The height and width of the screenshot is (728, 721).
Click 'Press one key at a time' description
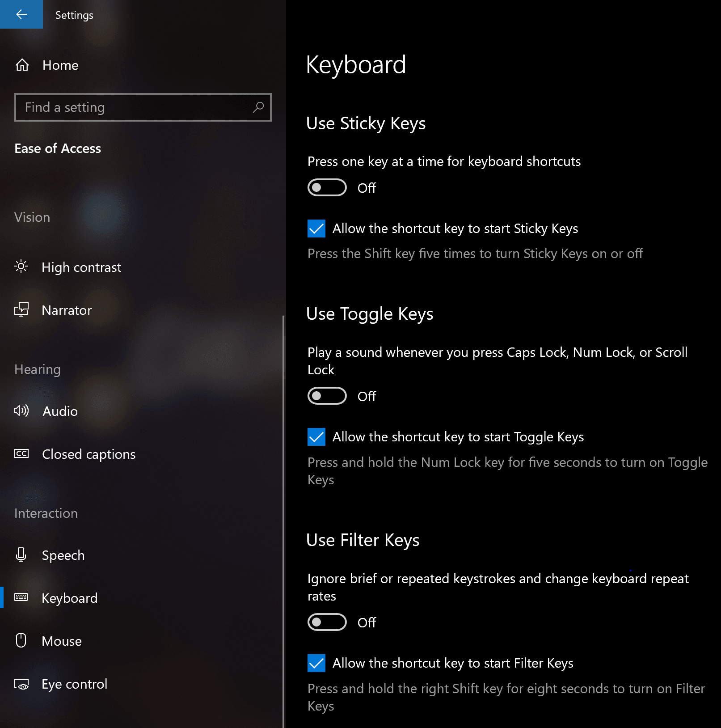(x=444, y=161)
